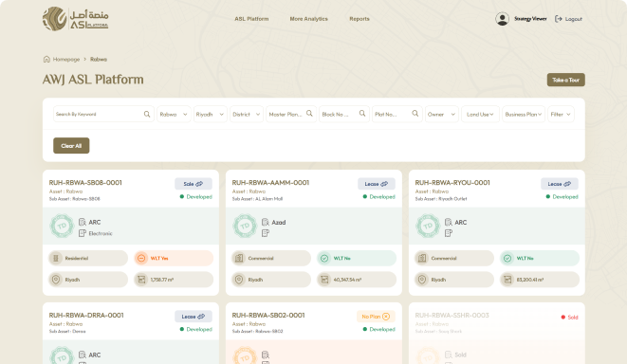Open the Riyadh city dropdown
Image resolution: width=627 pixels, height=364 pixels.
pyautogui.click(x=211, y=115)
